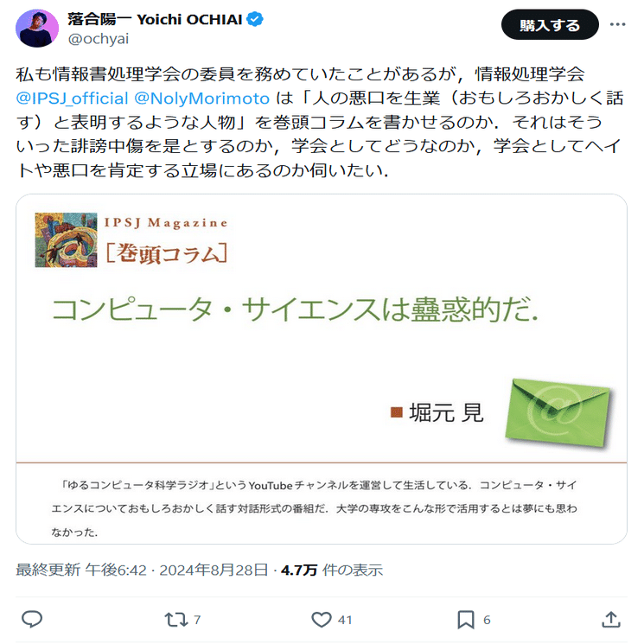Open the @IPSJ_official mention link
This screenshot has height=644, width=644.
[72, 99]
